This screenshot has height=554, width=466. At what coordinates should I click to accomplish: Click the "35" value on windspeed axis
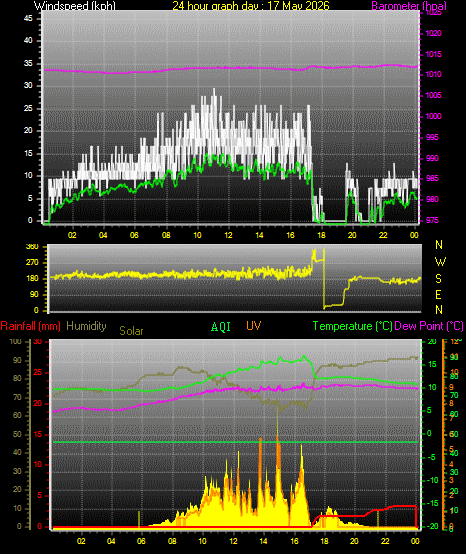pyautogui.click(x=28, y=64)
